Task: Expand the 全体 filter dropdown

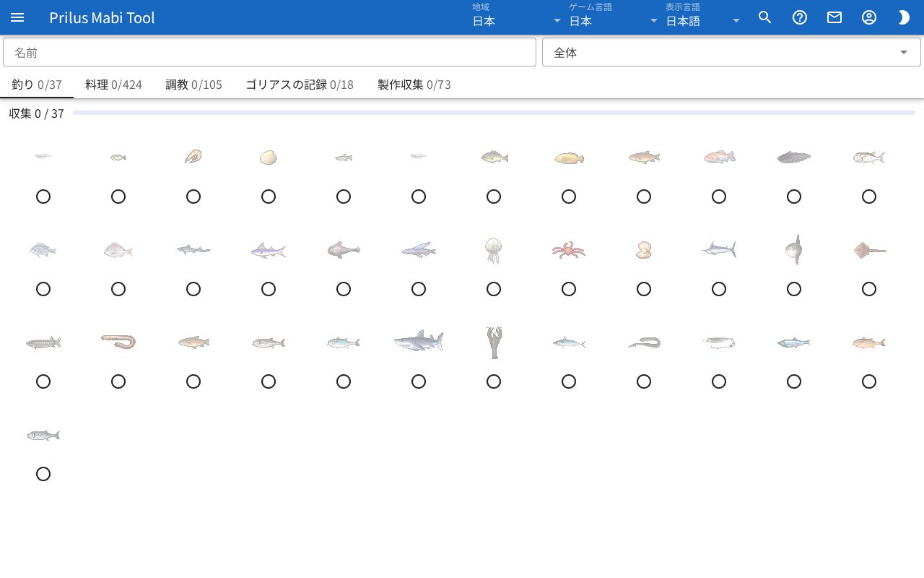Action: [731, 52]
